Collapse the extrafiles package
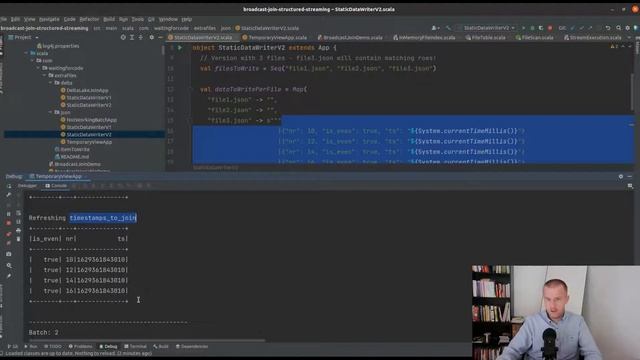This screenshot has width=640, height=360. point(45,76)
